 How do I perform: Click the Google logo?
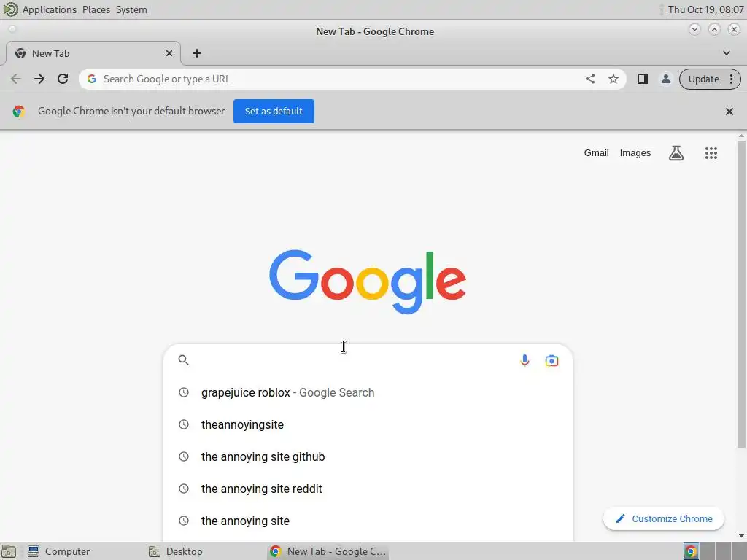pos(368,281)
